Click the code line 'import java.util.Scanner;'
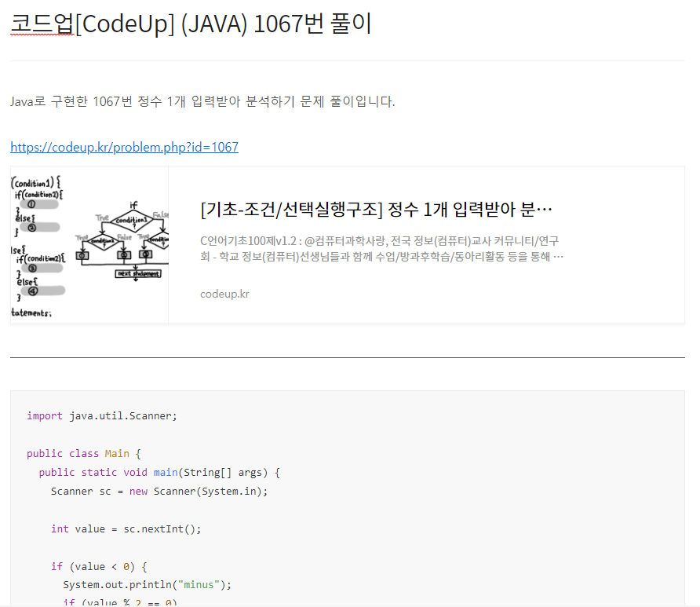The width and height of the screenshot is (700, 607). pos(102,416)
